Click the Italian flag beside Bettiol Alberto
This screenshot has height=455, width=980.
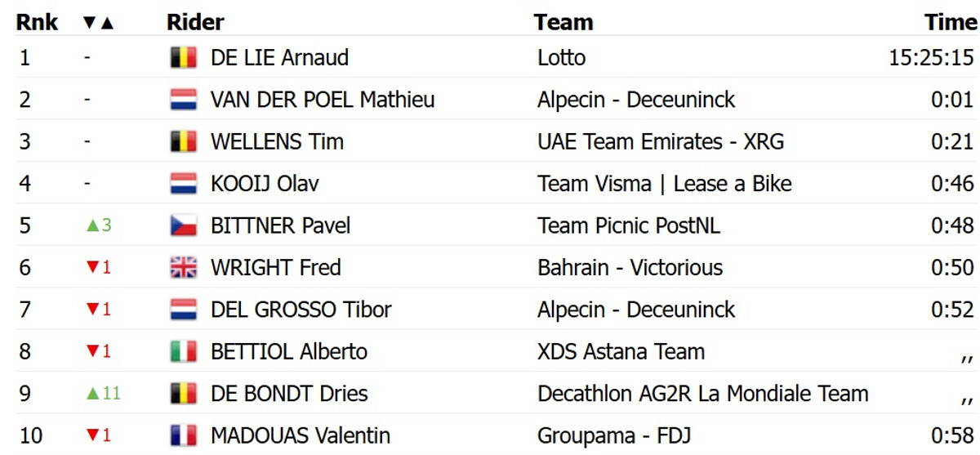pos(184,352)
